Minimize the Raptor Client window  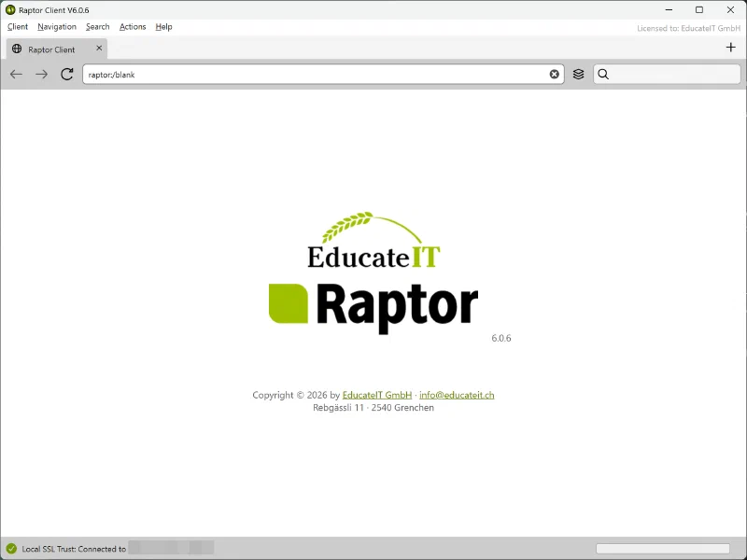669,10
